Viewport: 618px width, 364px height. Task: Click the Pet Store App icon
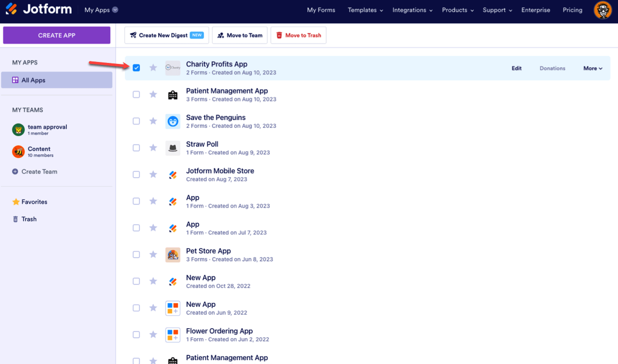click(x=173, y=255)
